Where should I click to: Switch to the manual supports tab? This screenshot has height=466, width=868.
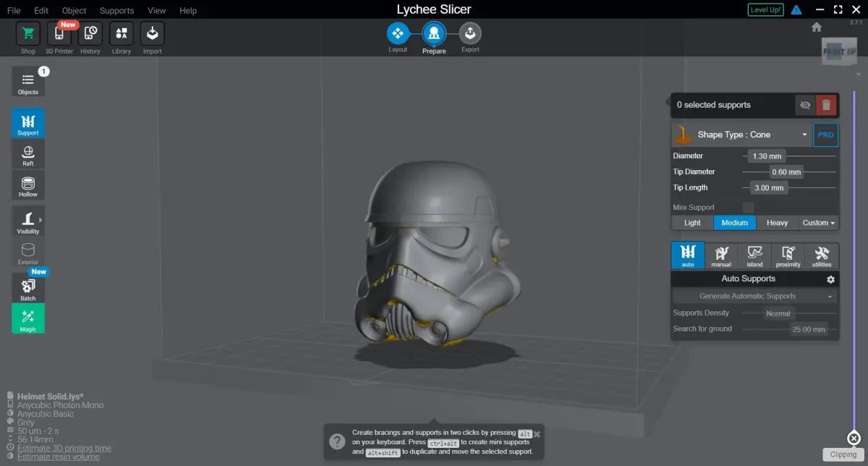721,255
